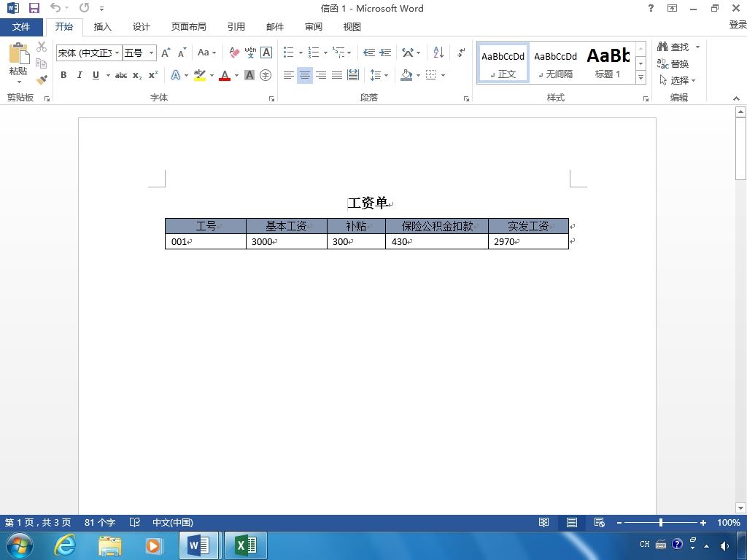
Task: Increase paragraph indent
Action: pyautogui.click(x=385, y=52)
